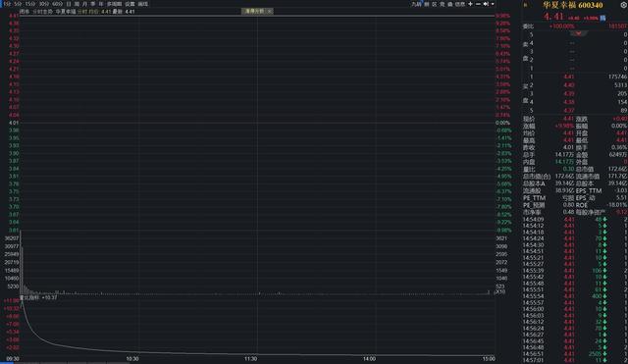Click the 总市值(合) value 172.6亿
Image resolution: width=628 pixels, height=364 pixels.
(565, 177)
